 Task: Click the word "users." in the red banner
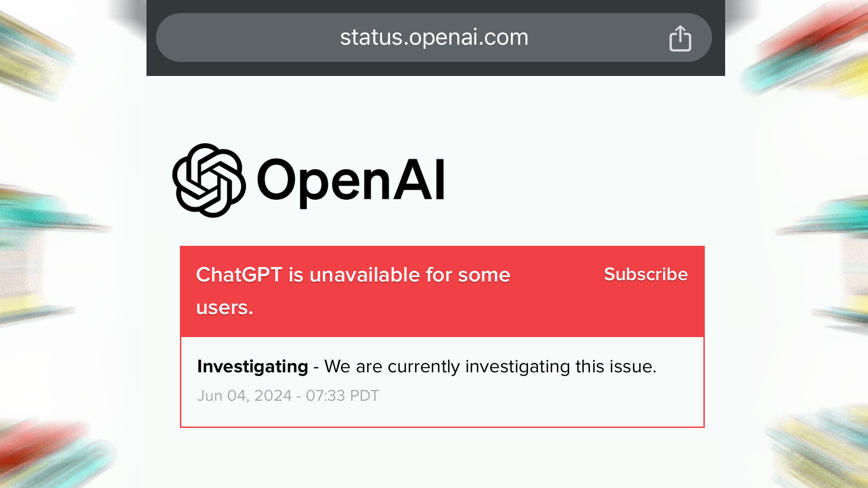point(225,308)
